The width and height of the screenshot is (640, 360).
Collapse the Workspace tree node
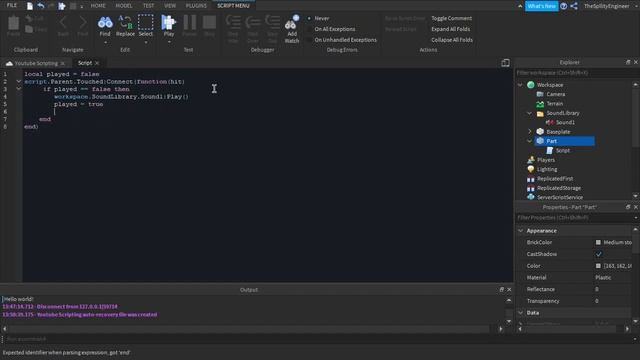tap(520, 85)
